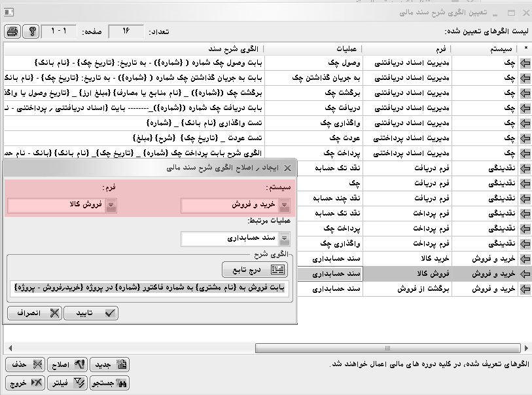Click the printer icon in the toolbar
The image size is (532, 395).
tap(12, 31)
